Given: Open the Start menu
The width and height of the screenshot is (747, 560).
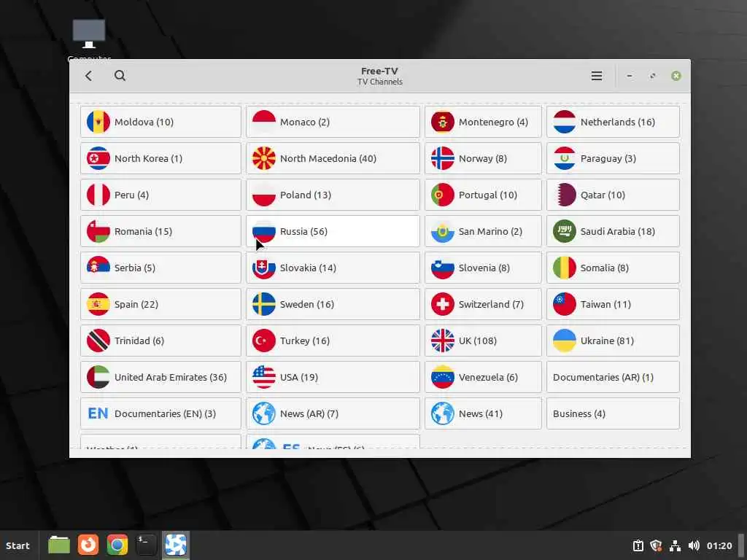Looking at the screenshot, I should tap(18, 545).
